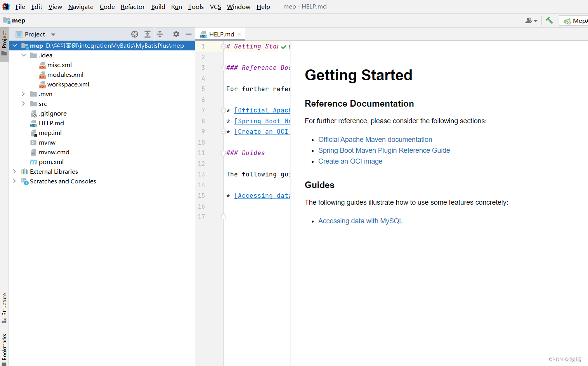Viewport: 588px width, 366px height.
Task: Open the Edit menu
Action: point(37,7)
